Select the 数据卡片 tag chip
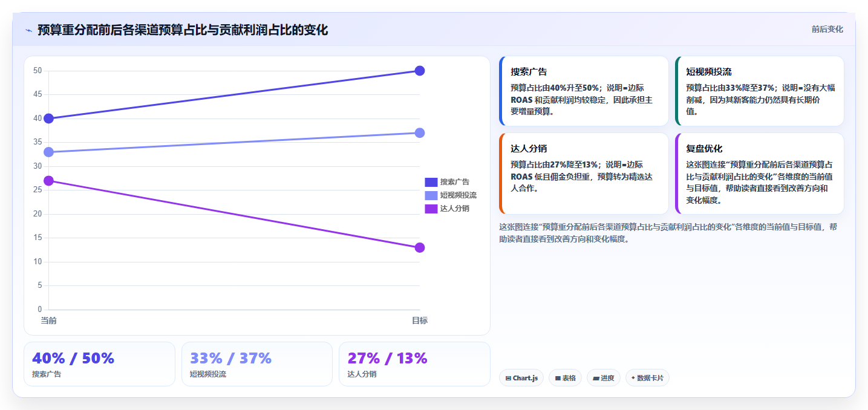868x410 pixels. click(x=647, y=378)
